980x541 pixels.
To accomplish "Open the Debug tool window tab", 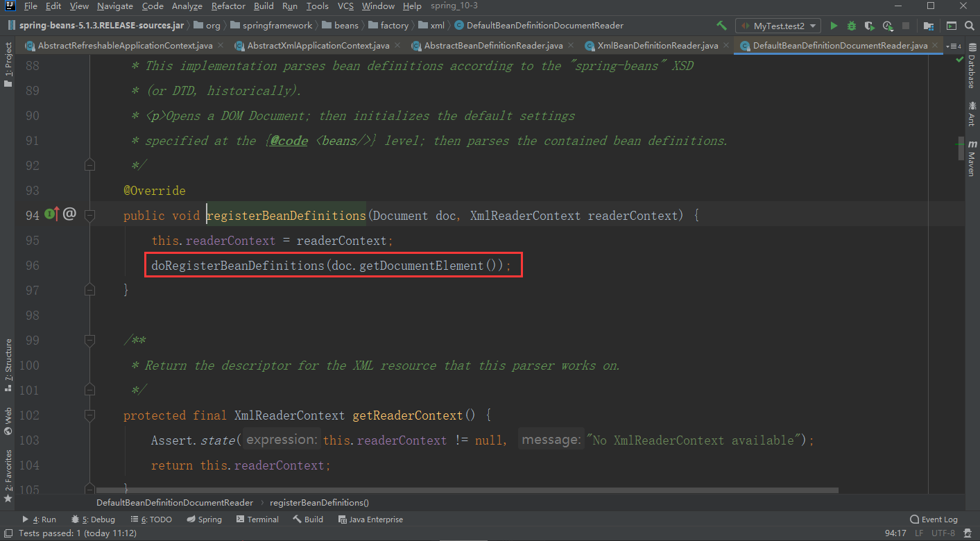I will pyautogui.click(x=93, y=519).
